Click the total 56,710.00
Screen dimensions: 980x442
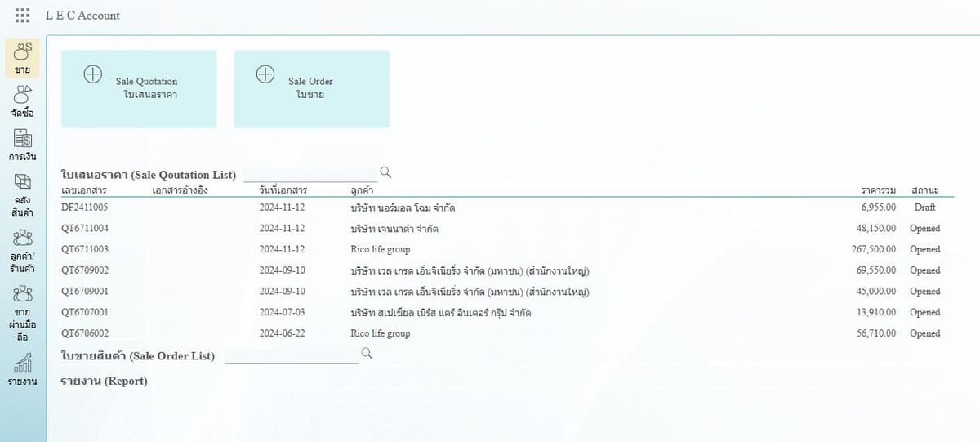click(x=875, y=333)
